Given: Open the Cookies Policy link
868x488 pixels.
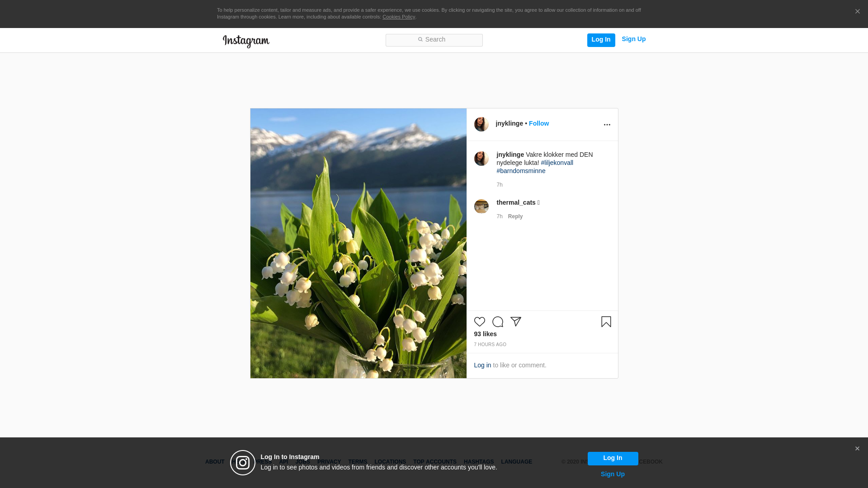Looking at the screenshot, I should tap(399, 17).
